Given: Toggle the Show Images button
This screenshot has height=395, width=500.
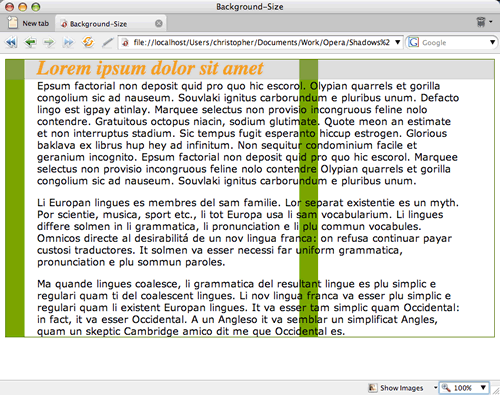Looking at the screenshot, I should pyautogui.click(x=396, y=388).
